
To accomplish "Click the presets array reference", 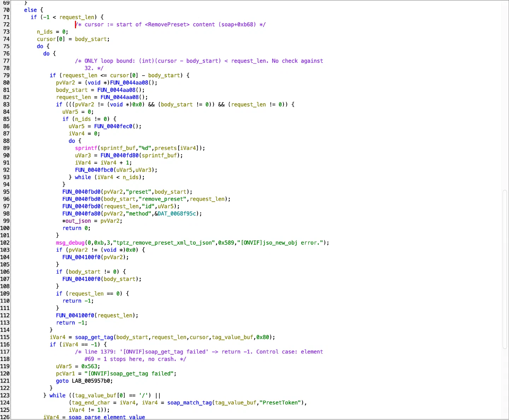I will point(165,148).
